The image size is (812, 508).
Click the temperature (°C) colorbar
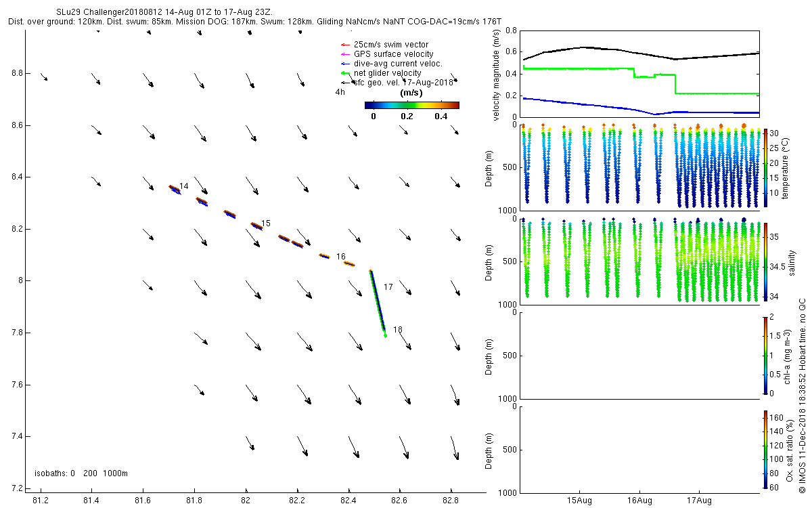765,167
